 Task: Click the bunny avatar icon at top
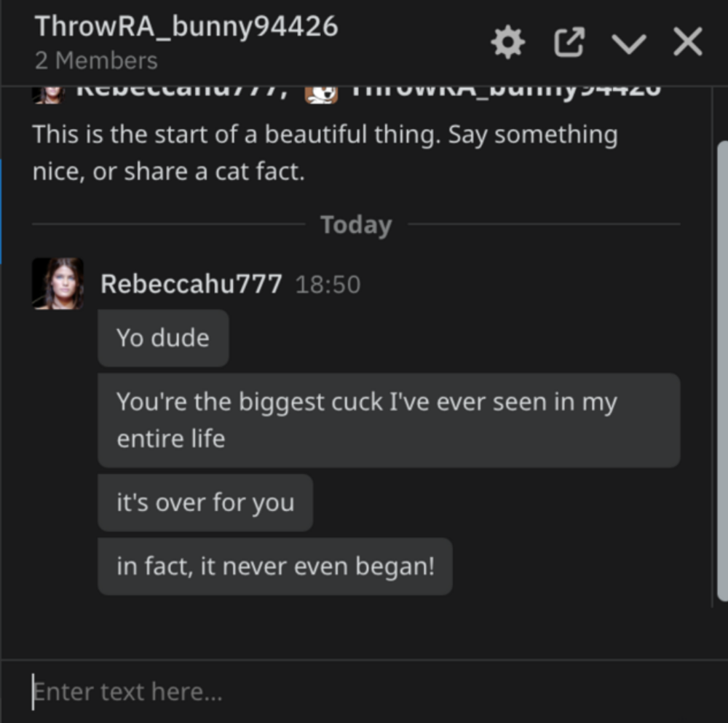click(x=321, y=95)
